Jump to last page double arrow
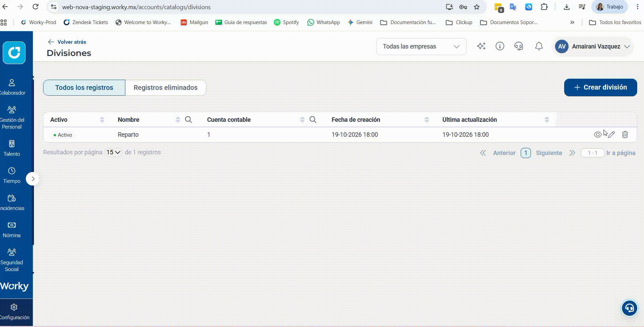 (572, 153)
